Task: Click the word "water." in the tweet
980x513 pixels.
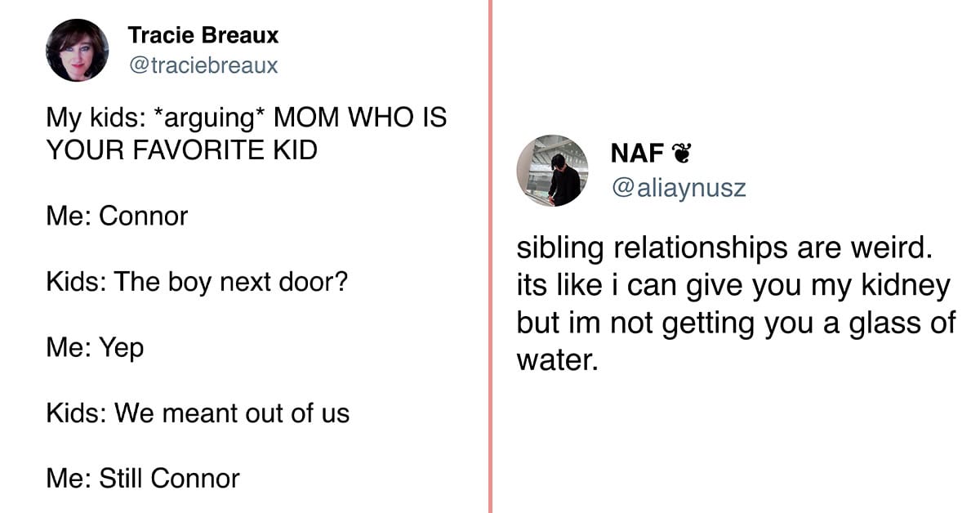Action: coord(557,360)
